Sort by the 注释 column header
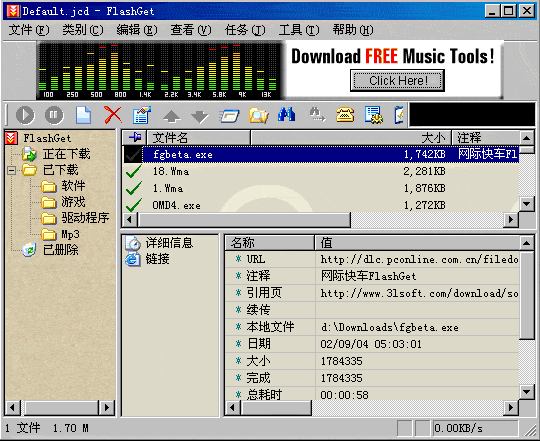The image size is (540, 441). [x=486, y=138]
